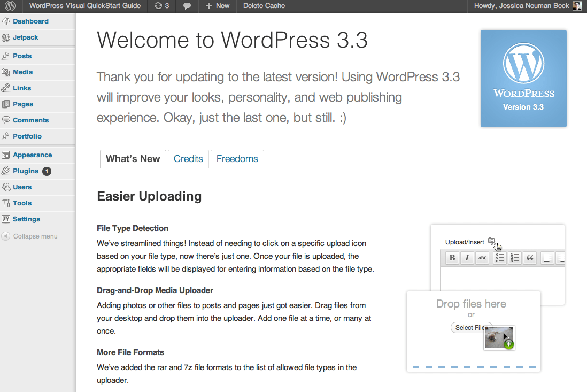Click the Upload/Insert label in illustration
Viewport: 587px width, 392px height.
pos(465,242)
